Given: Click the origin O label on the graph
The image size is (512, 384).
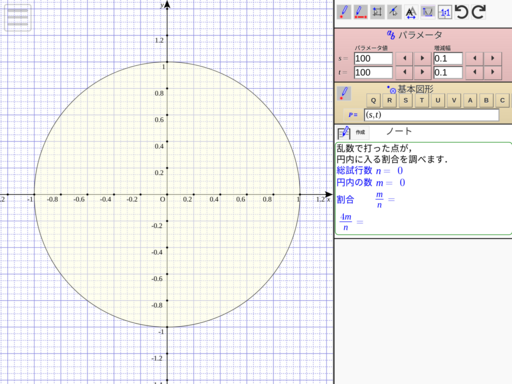Looking at the screenshot, I should pos(162,199).
